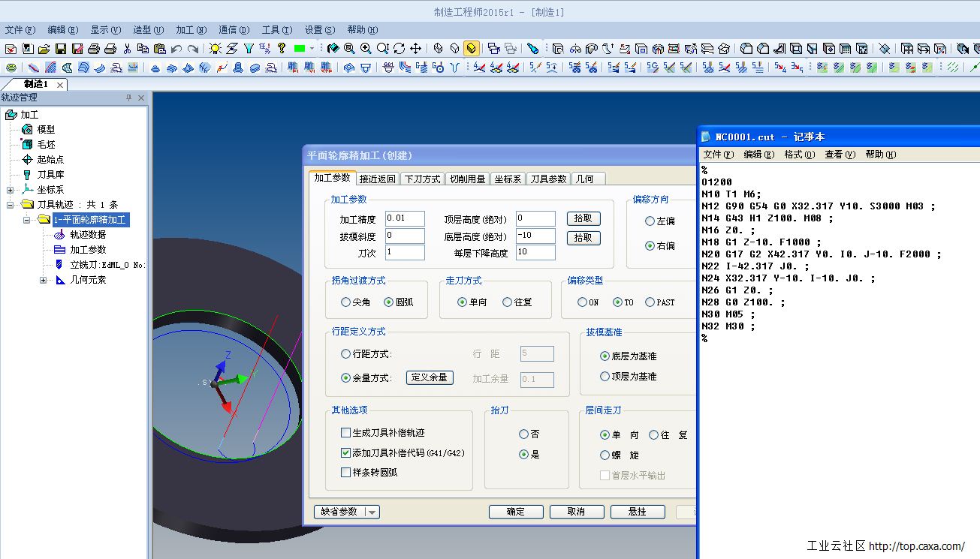Open the 加工(N) menu
Viewport: 980px width, 559px height.
click(191, 30)
